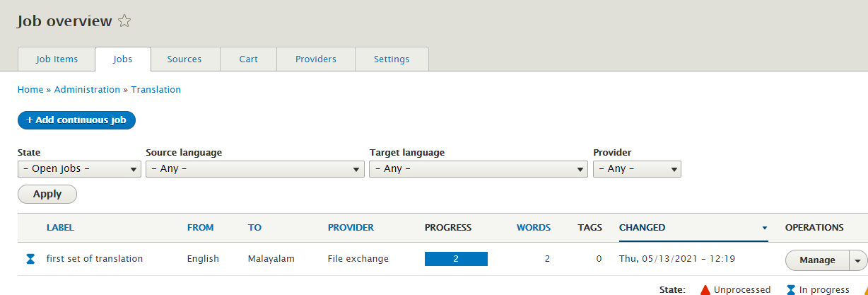Open the Sources tab
The width and height of the screenshot is (868, 295).
click(x=184, y=59)
